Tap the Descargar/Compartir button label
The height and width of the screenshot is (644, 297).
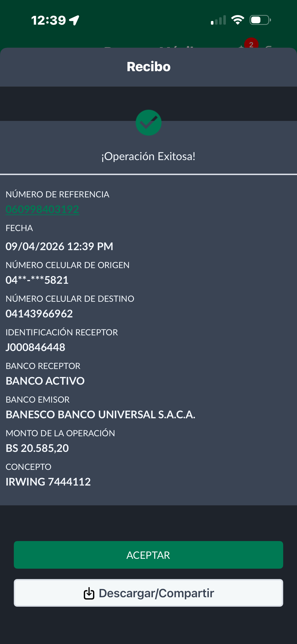(157, 593)
